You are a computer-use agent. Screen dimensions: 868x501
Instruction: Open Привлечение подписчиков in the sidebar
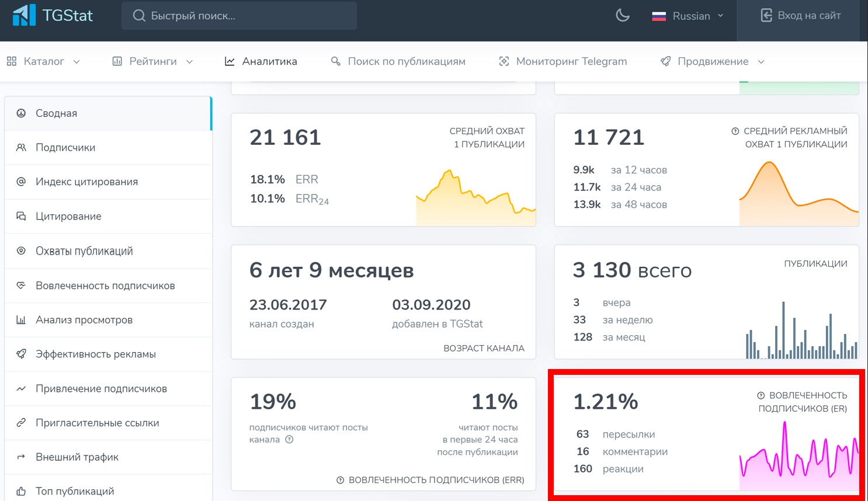tap(108, 389)
